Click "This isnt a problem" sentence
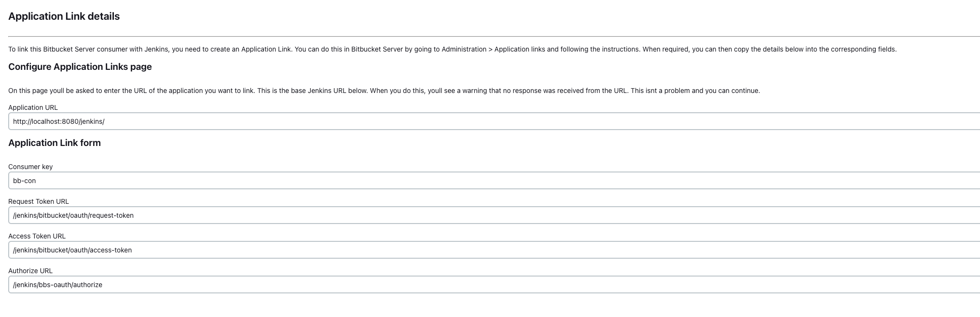Screen dimensions: 980x317 pyautogui.click(x=695, y=91)
